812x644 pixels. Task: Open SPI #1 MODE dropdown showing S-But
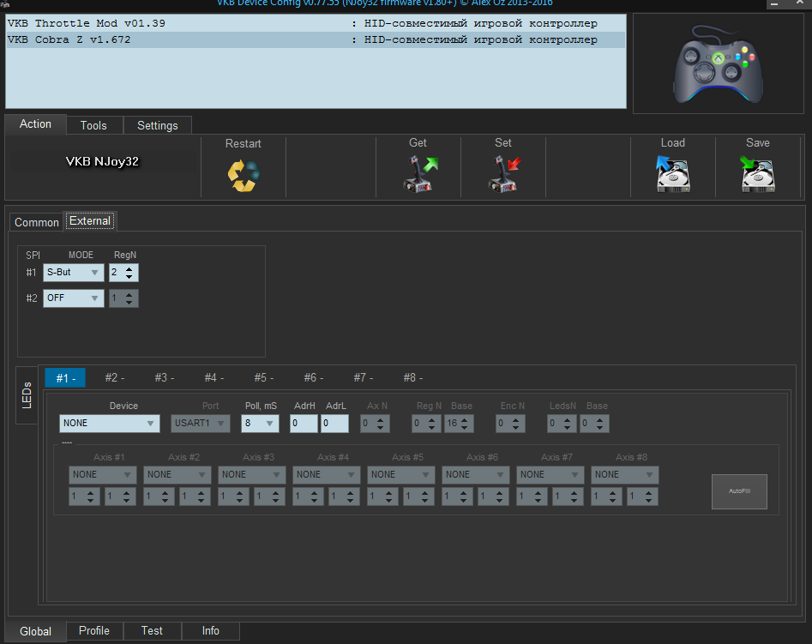[x=73, y=272]
